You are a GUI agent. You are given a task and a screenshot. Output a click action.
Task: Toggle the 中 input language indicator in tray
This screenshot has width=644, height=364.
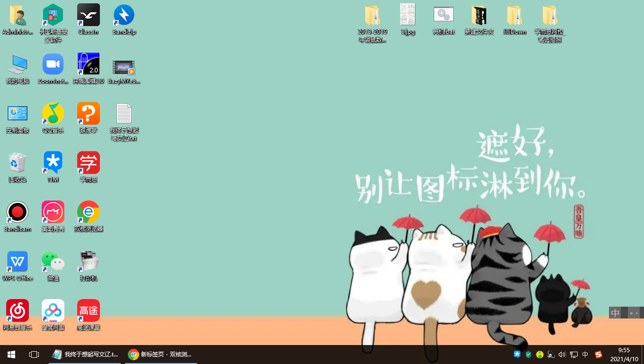pyautogui.click(x=585, y=355)
